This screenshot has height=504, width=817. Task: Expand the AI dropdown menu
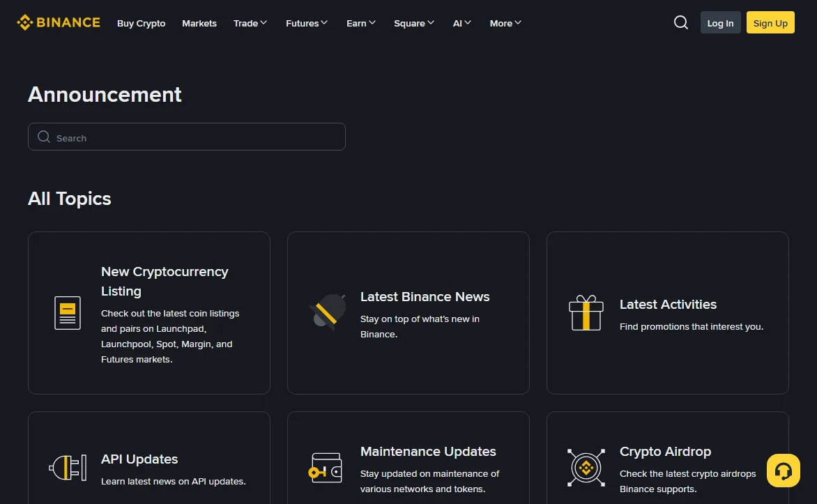click(461, 23)
